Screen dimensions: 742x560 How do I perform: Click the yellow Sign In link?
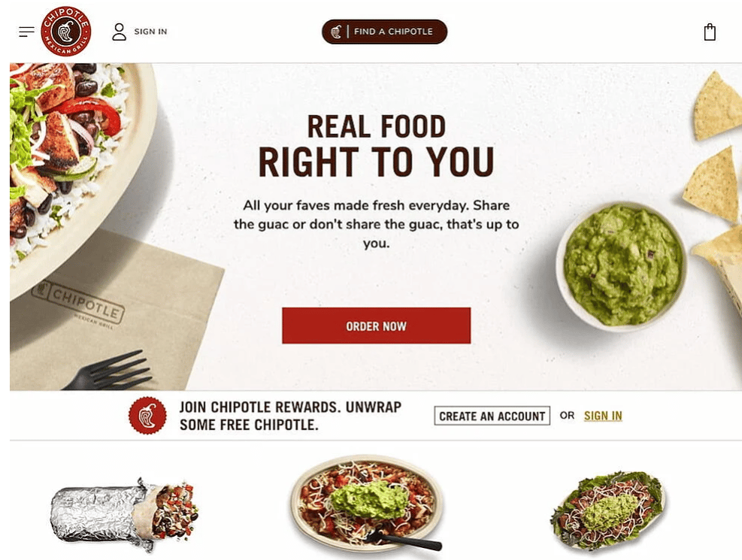pos(603,416)
